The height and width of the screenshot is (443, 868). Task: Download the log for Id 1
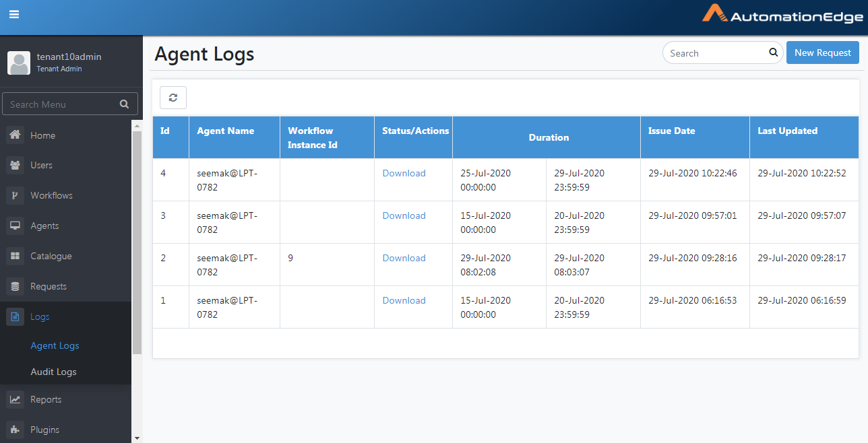(x=404, y=300)
